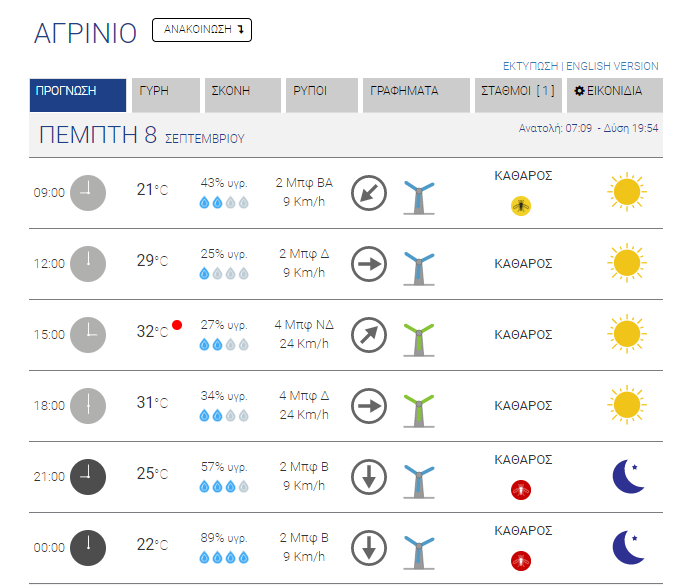Click the ΕΚΤΥΠΩΣΗ print link
Screen dimensions: 675x585
(530, 66)
